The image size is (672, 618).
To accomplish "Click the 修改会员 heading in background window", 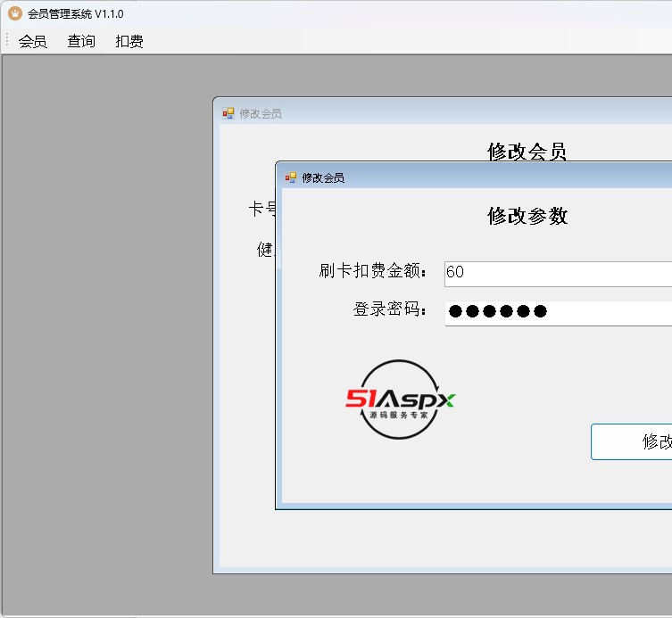I will point(527,152).
